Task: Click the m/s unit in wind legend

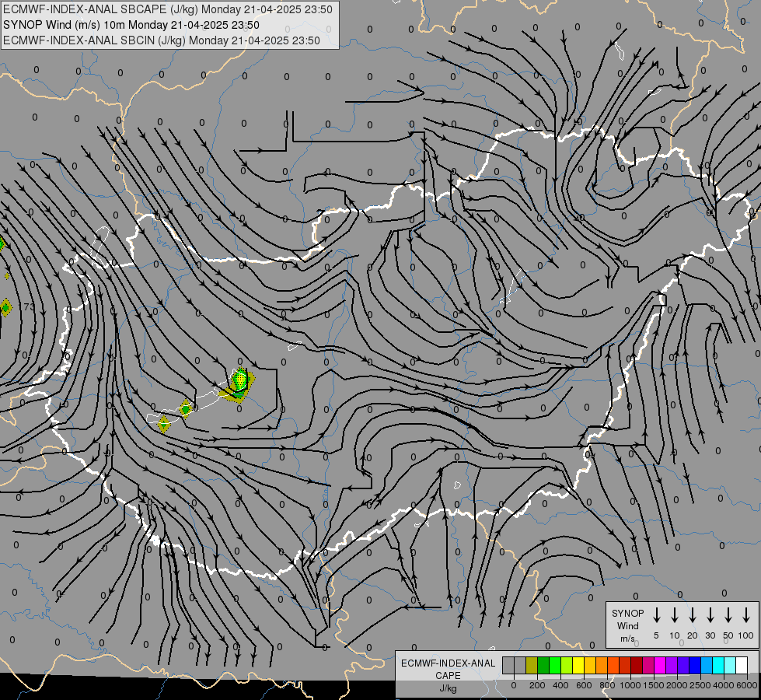Action: [x=627, y=639]
